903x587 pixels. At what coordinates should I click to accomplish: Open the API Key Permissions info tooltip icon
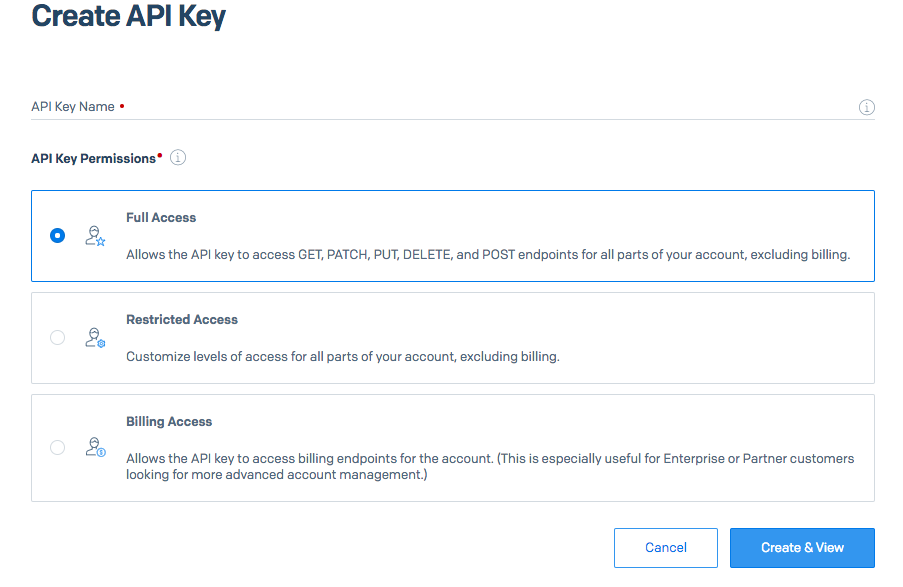[x=178, y=158]
